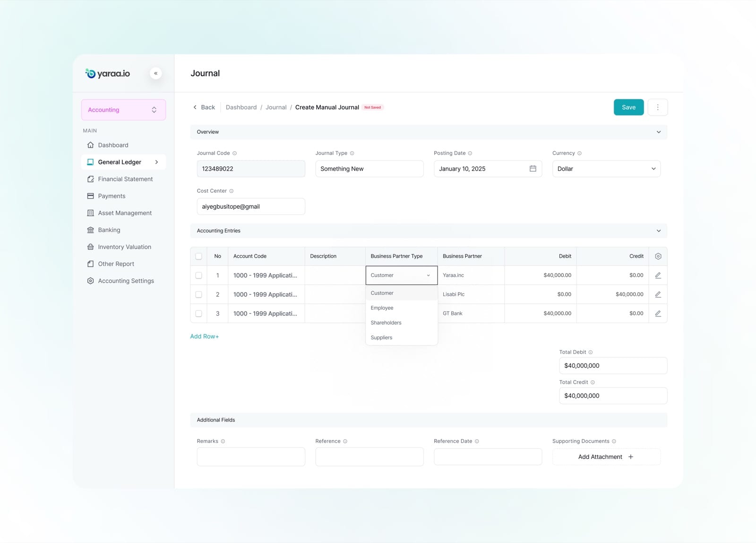The image size is (756, 543).
Task: Open the Posting Date calendar icon
Action: (x=533, y=169)
